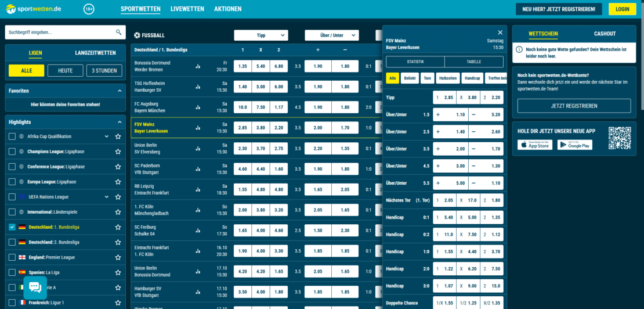Filter leagues by HEUTE
Viewport: 644px width, 309px height.
(x=66, y=71)
